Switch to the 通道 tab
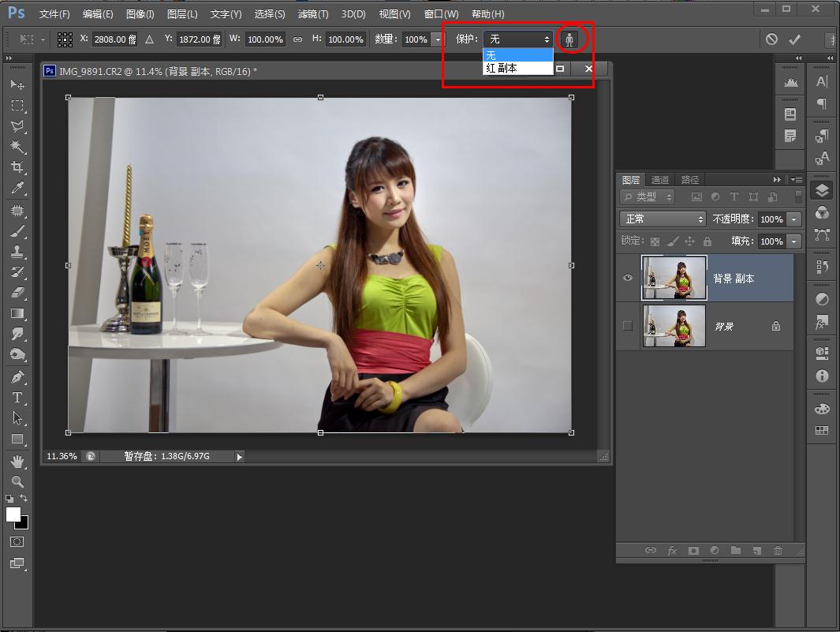 point(660,180)
